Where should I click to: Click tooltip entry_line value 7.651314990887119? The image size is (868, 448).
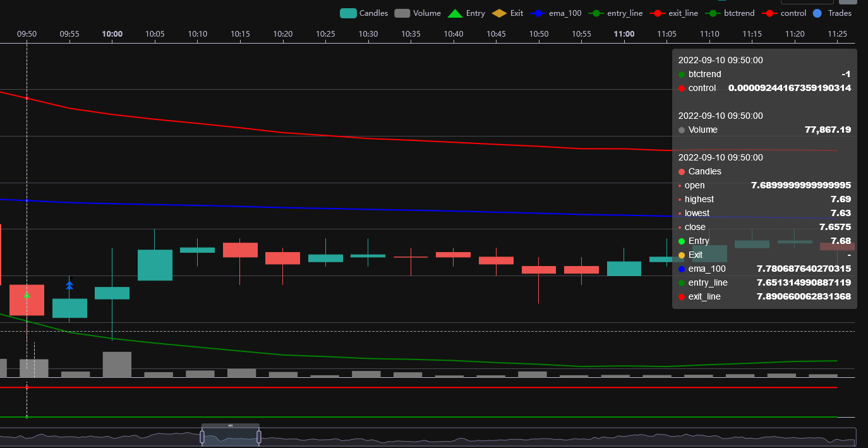coord(804,282)
